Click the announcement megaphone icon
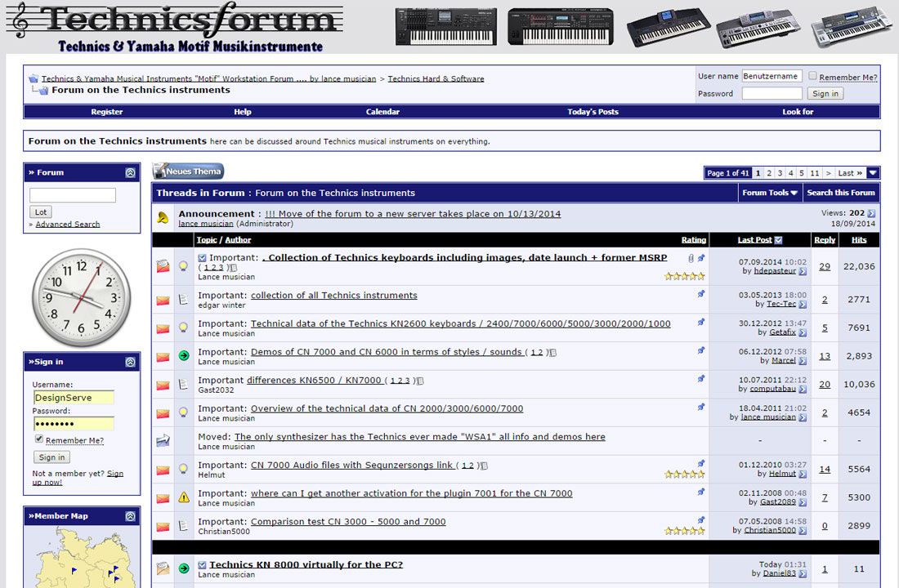The height and width of the screenshot is (588, 899). click(x=163, y=217)
